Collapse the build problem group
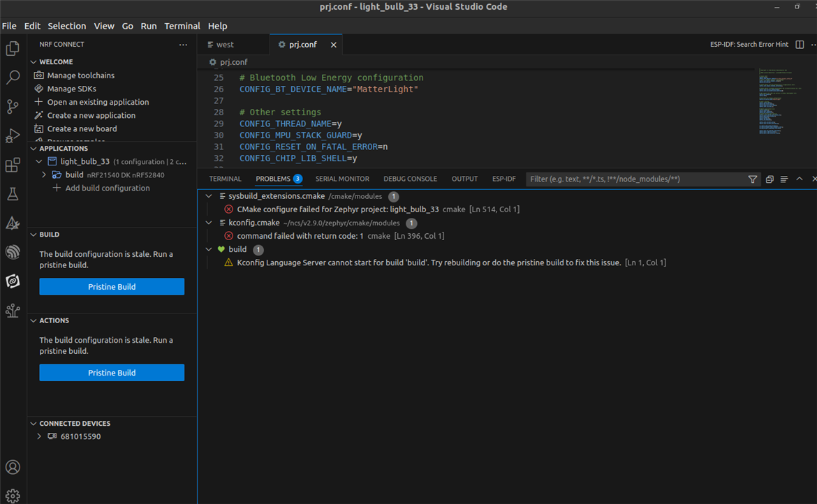 (209, 249)
